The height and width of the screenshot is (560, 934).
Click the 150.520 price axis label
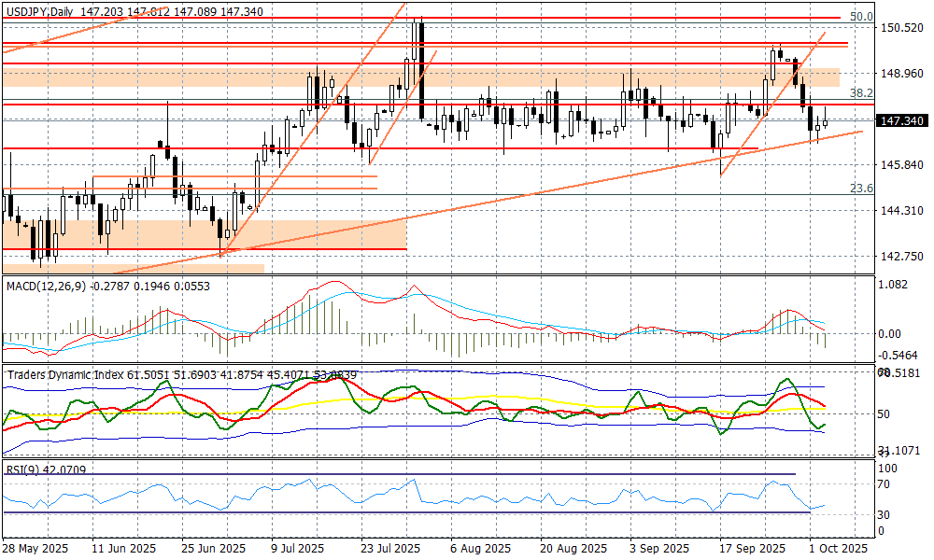click(x=901, y=28)
